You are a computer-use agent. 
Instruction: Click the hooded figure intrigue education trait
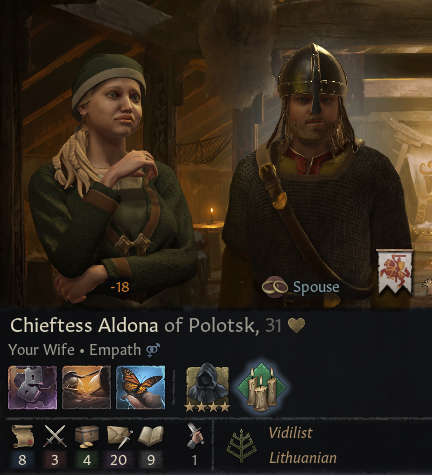click(207, 387)
